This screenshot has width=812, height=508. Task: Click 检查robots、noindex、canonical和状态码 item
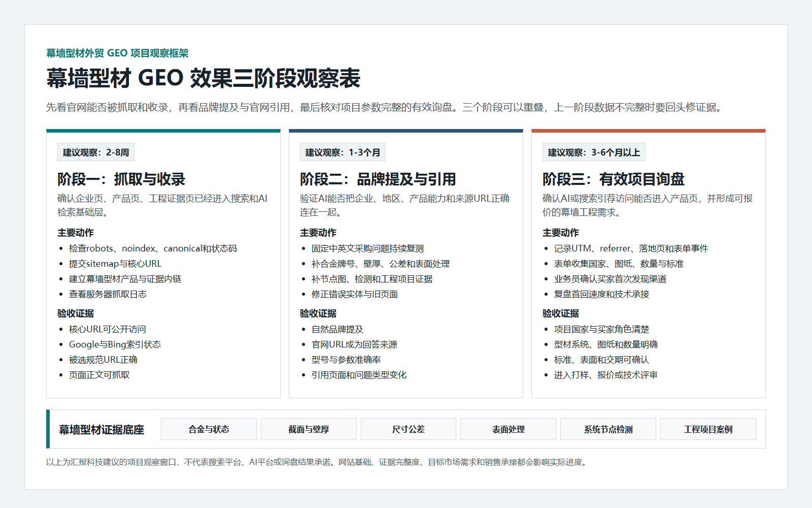pos(153,248)
